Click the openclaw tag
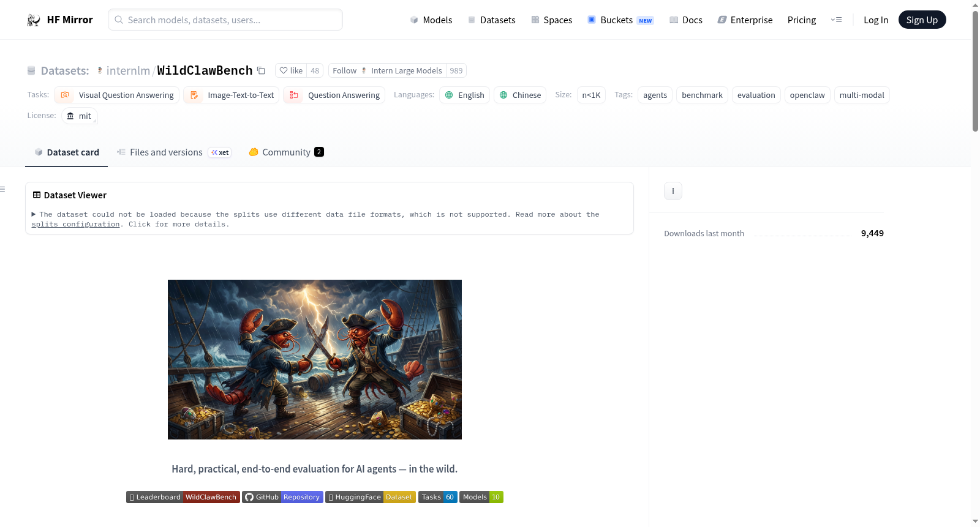Viewport: 980px width, 527px height. pos(807,95)
